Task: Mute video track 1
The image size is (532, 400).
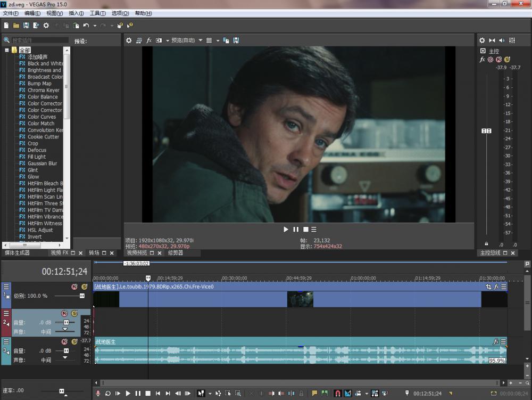Action: point(74,287)
